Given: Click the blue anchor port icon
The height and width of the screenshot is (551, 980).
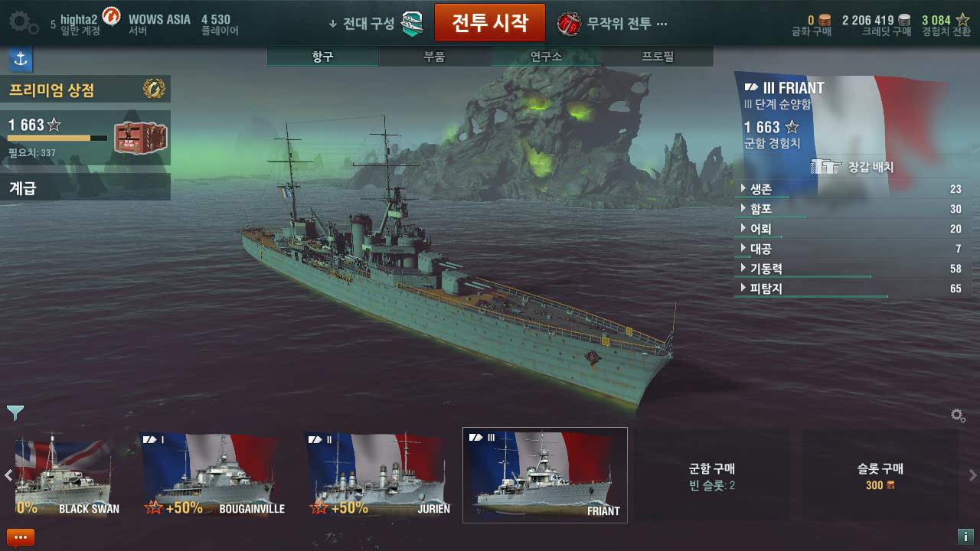Looking at the screenshot, I should (20, 60).
